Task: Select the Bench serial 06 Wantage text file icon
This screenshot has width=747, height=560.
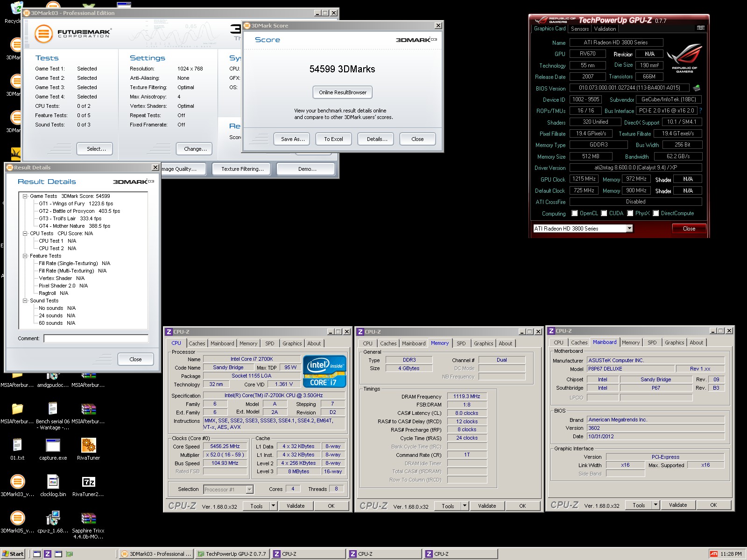Action: pyautogui.click(x=53, y=409)
